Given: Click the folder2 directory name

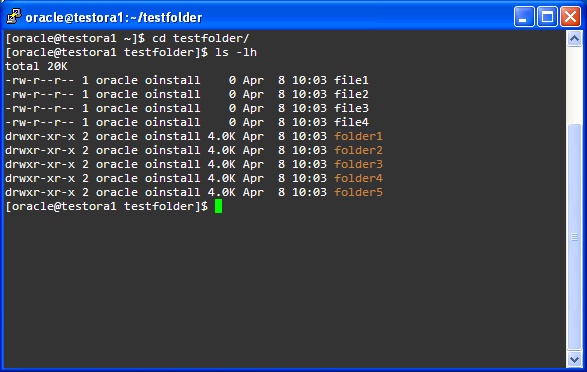Looking at the screenshot, I should click(x=358, y=150).
